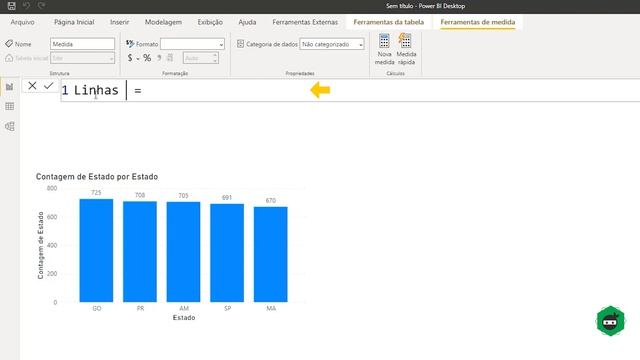The height and width of the screenshot is (360, 640).
Task: Open the Inserir ribbon tab
Action: (x=120, y=22)
